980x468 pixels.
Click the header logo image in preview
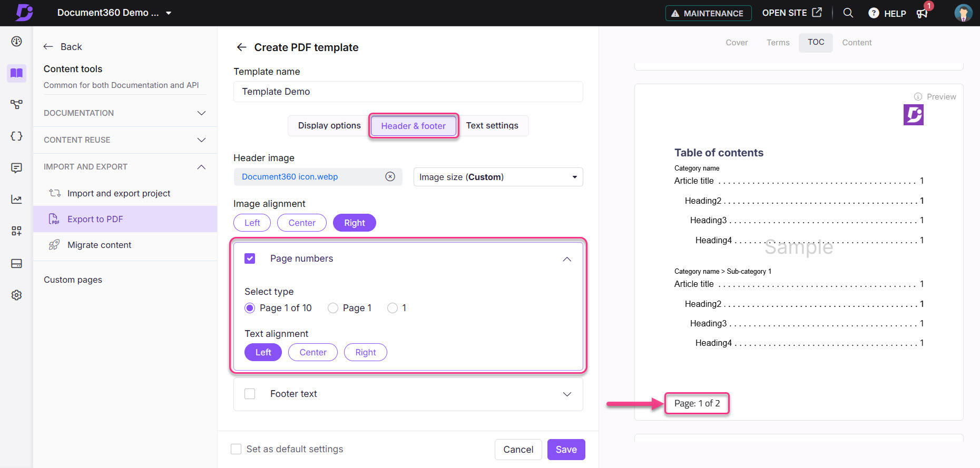tap(914, 115)
